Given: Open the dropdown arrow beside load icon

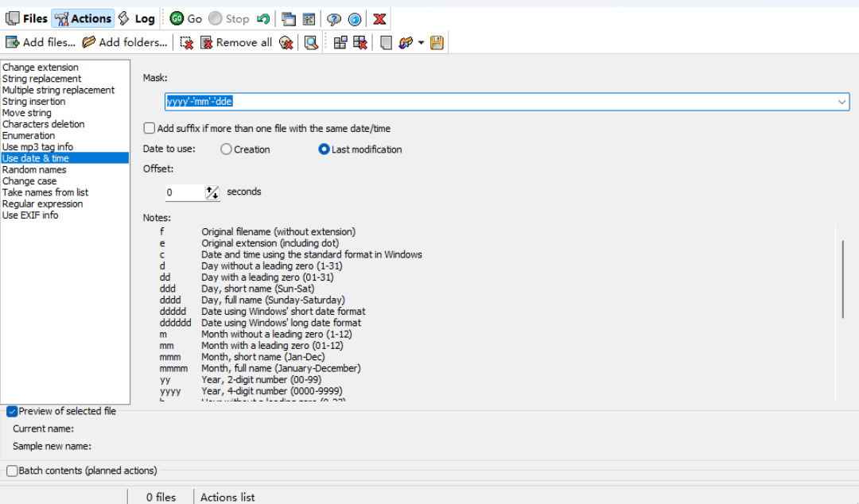Looking at the screenshot, I should [x=421, y=42].
